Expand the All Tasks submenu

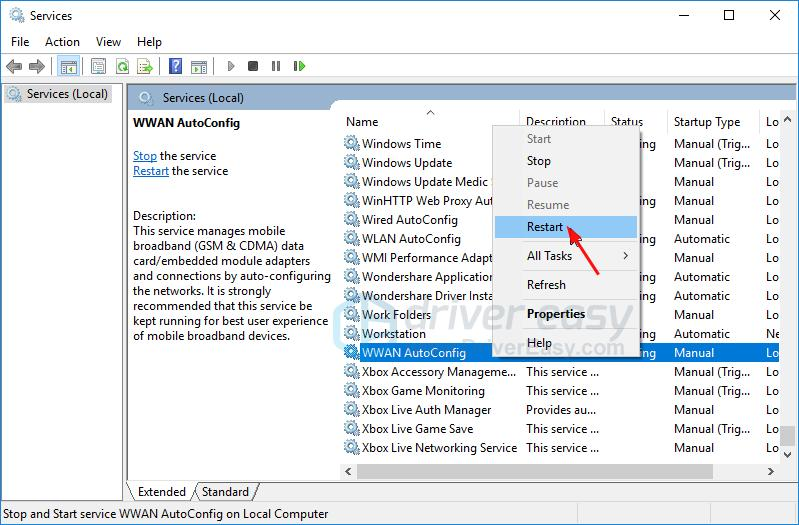coord(566,256)
